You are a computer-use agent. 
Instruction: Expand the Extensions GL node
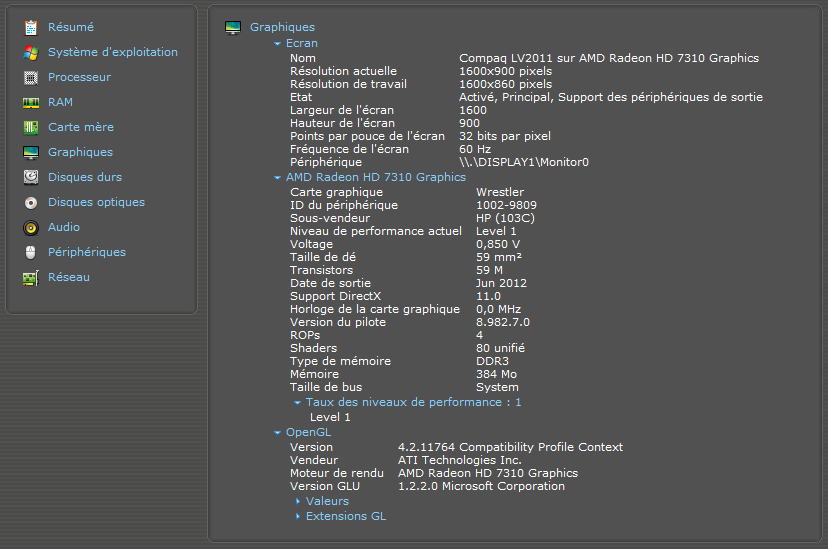pos(298,516)
